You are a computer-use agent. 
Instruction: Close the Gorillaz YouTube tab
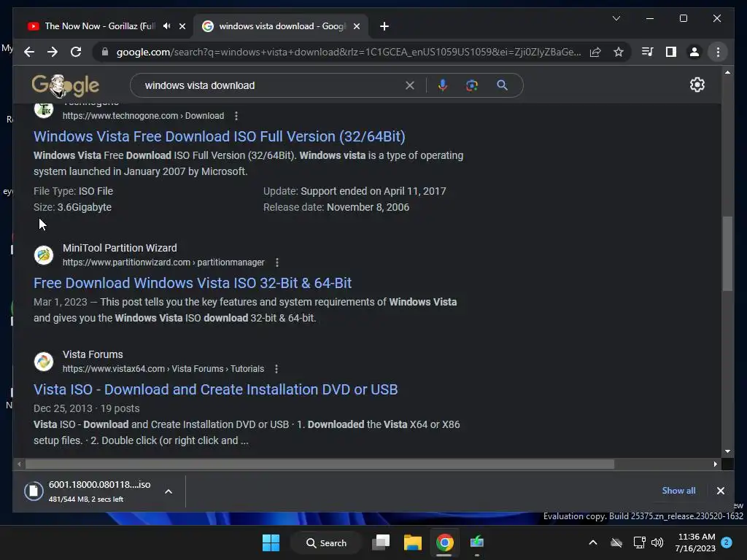coord(182,26)
